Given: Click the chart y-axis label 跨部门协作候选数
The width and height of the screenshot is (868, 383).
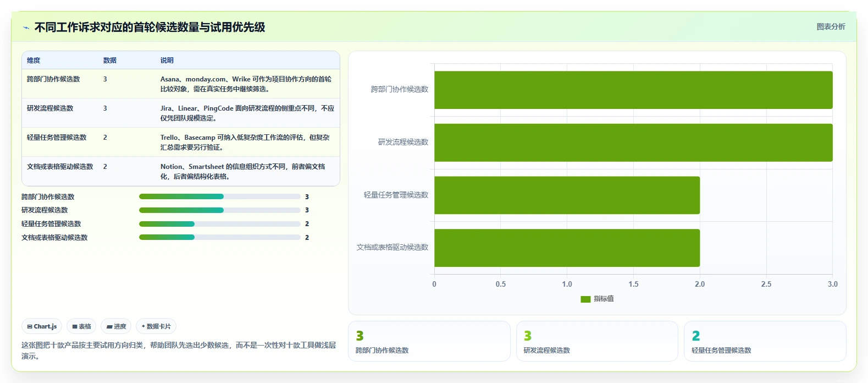Looking at the screenshot, I should click(400, 90).
